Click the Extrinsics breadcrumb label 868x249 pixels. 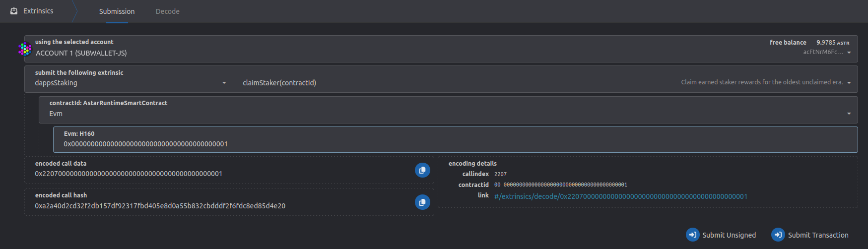click(x=38, y=11)
